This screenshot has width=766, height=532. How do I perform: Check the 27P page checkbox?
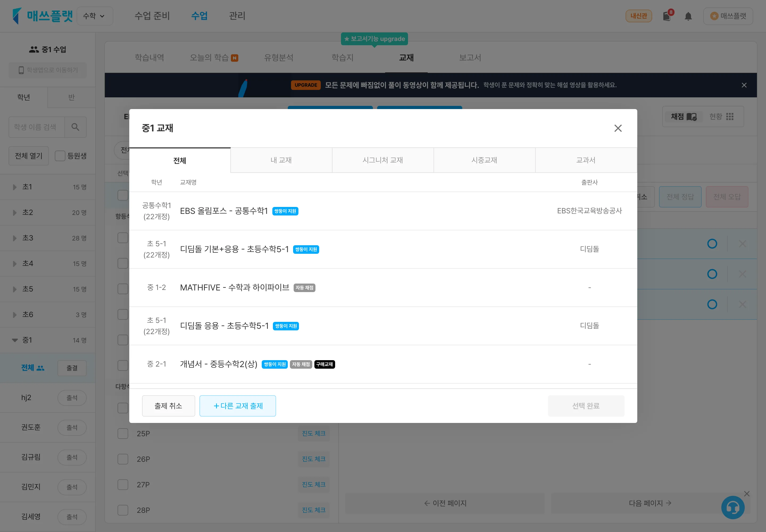click(x=123, y=485)
